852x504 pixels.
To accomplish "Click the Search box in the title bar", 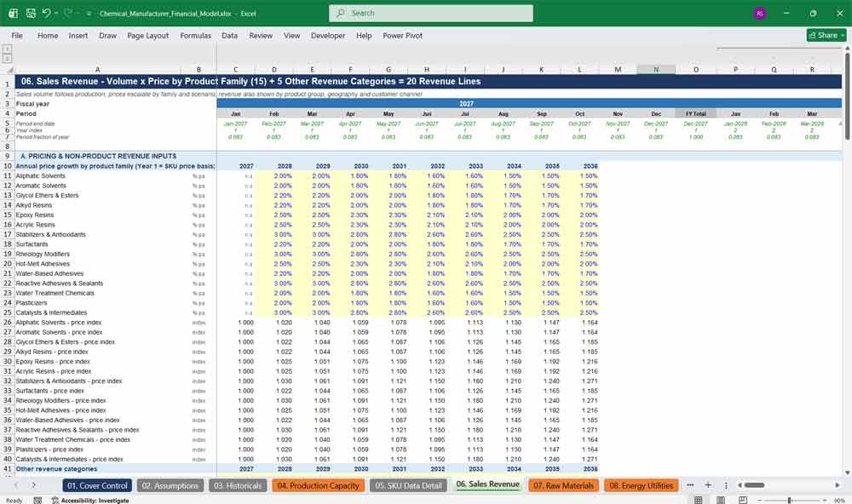I will point(431,13).
